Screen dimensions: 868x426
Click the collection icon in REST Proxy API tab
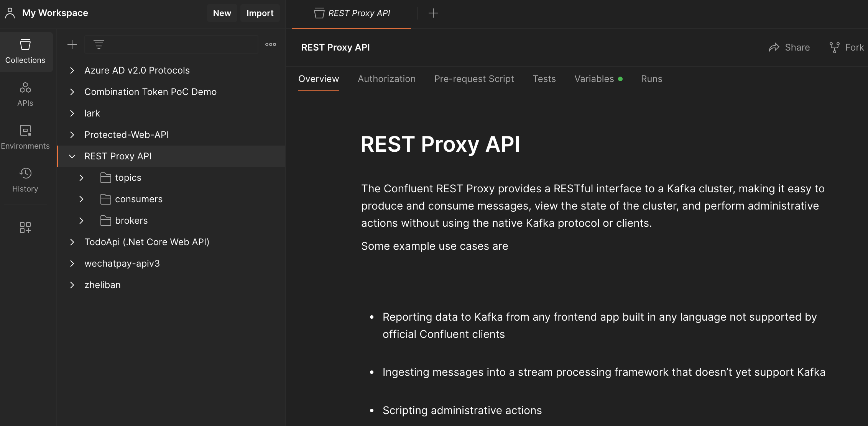pos(319,13)
